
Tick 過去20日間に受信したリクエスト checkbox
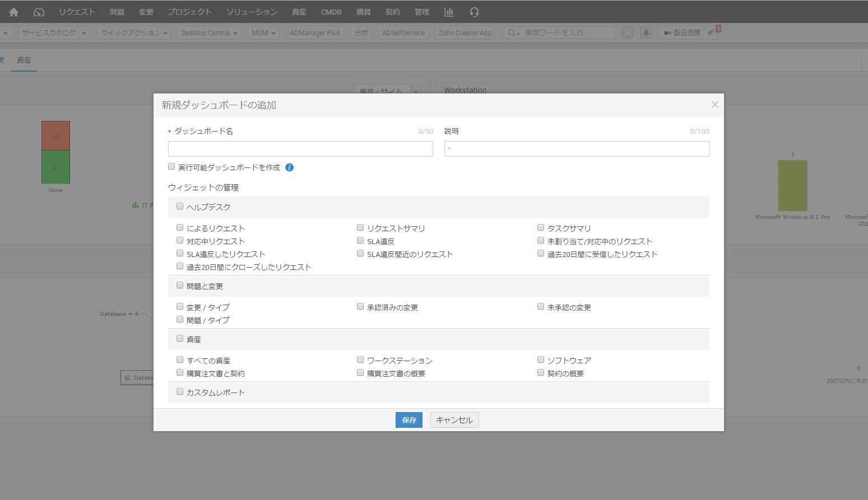click(x=541, y=254)
